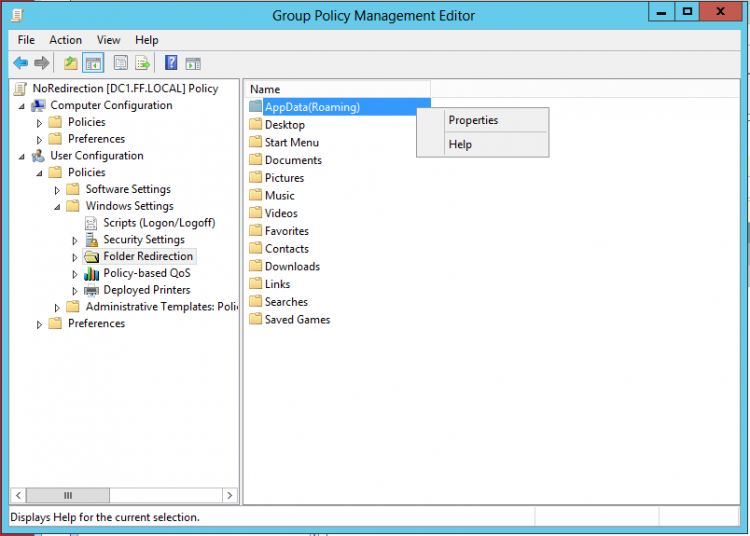Image resolution: width=750 pixels, height=536 pixels.
Task: Toggle Show/Hide Console Tree toolbar button
Action: 93,63
